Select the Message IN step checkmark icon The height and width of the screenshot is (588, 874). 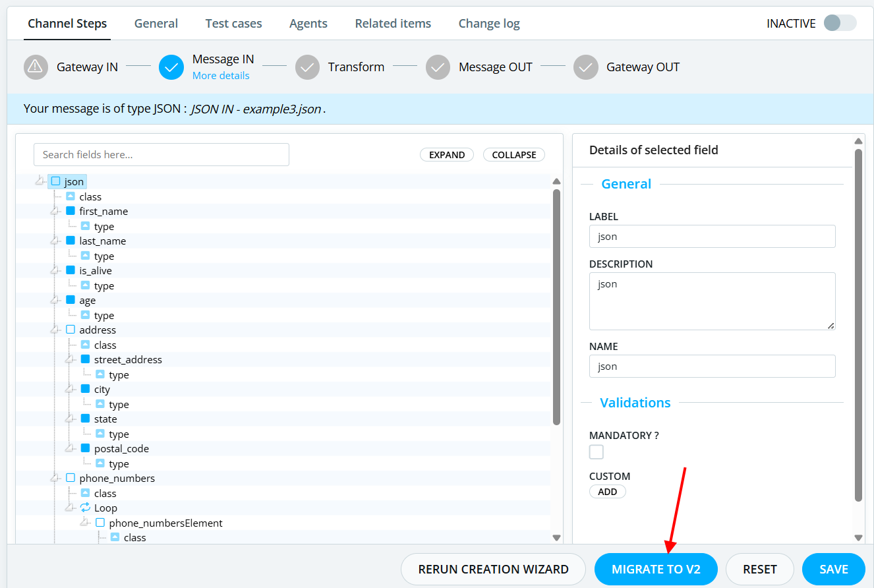pos(171,67)
